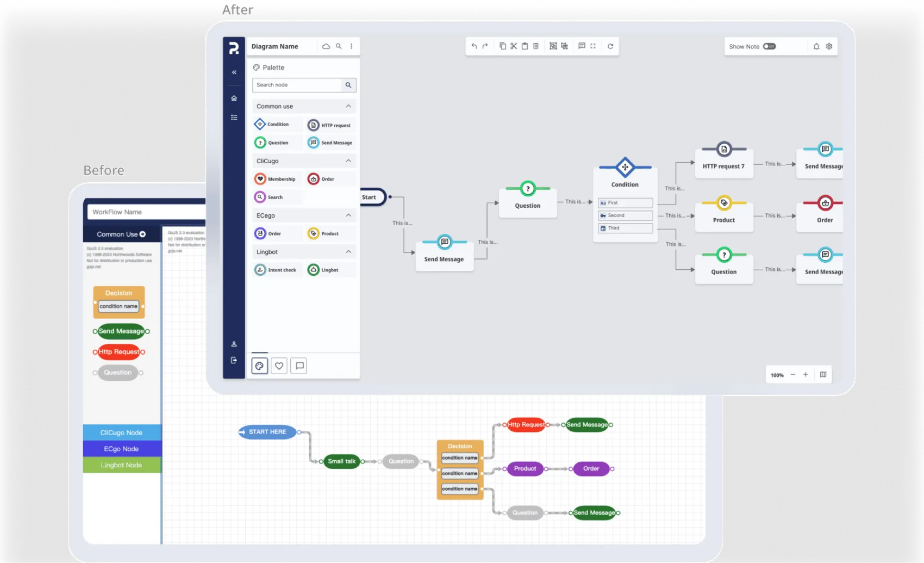Click the clipboard paste icon
Viewport: 924px width, 563px height.
coord(525,46)
